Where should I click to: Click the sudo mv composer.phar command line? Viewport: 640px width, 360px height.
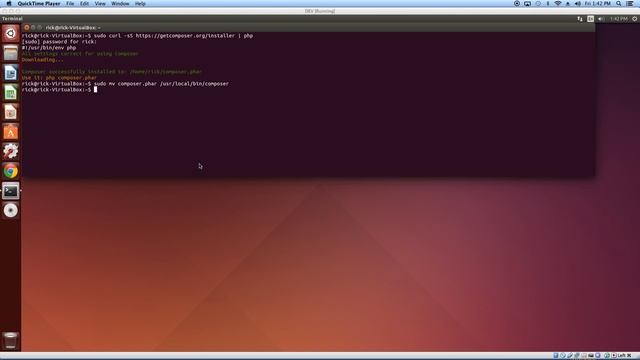point(125,84)
